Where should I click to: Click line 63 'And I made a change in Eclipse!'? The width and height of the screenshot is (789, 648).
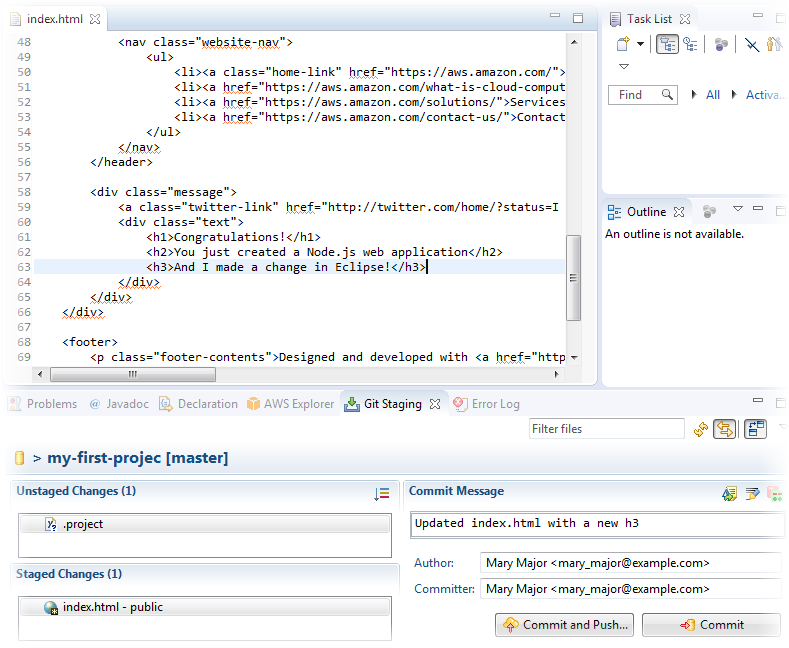pyautogui.click(x=286, y=267)
